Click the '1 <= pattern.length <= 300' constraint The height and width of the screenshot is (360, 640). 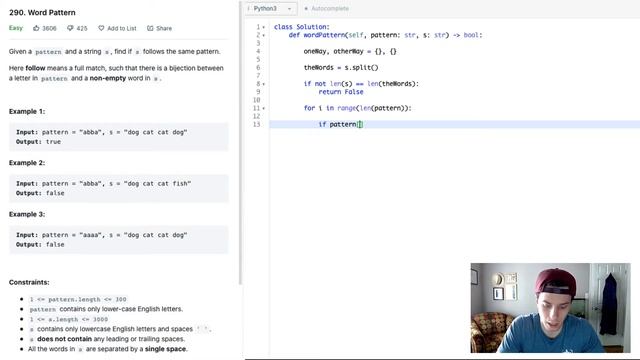pos(78,299)
